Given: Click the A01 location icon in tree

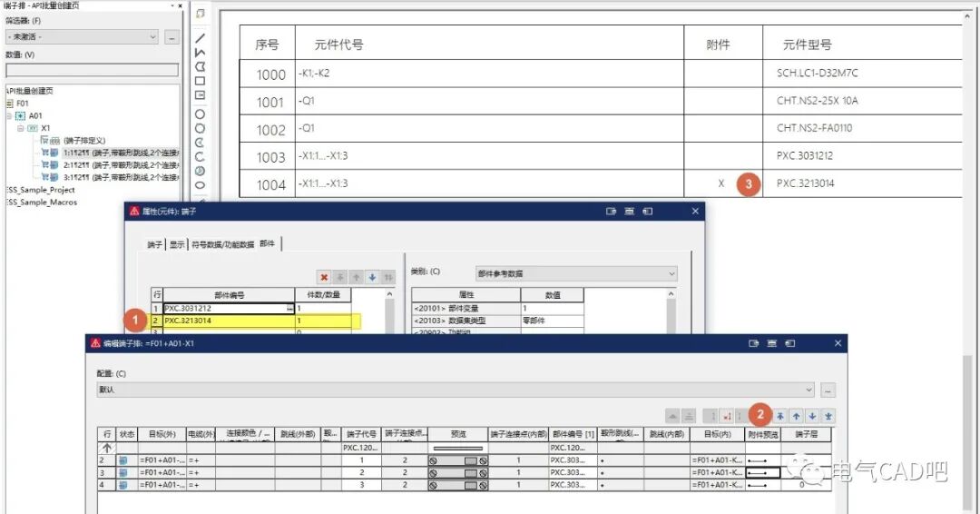Looking at the screenshot, I should click(x=21, y=115).
